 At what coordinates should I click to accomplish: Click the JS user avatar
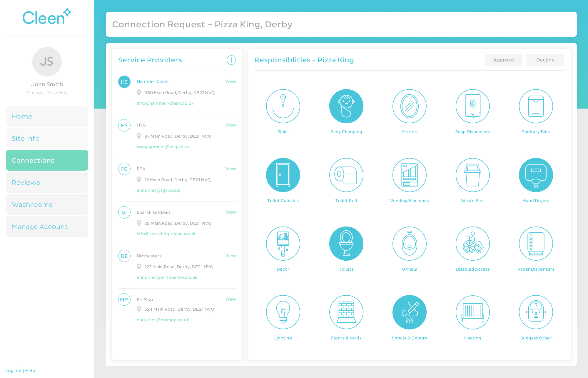click(x=47, y=62)
